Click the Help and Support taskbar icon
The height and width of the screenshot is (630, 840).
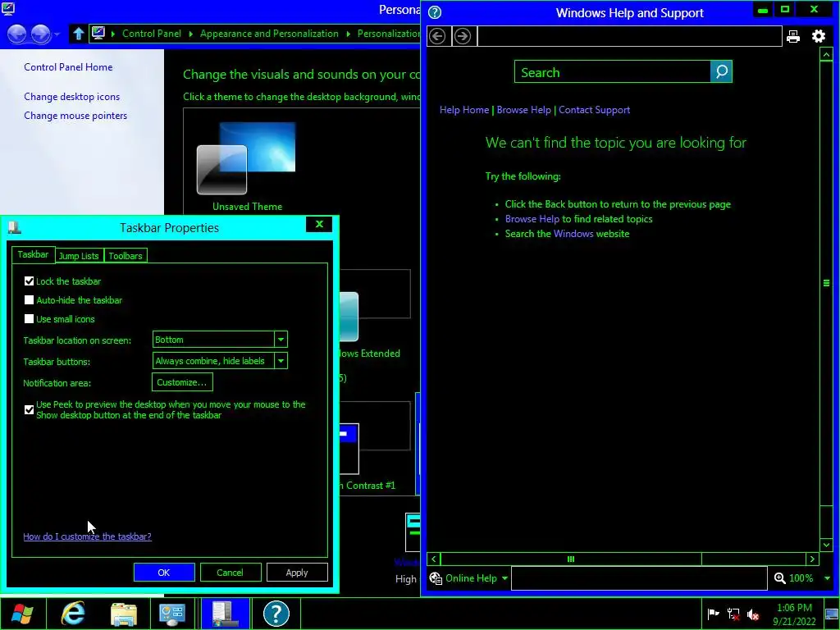point(276,614)
